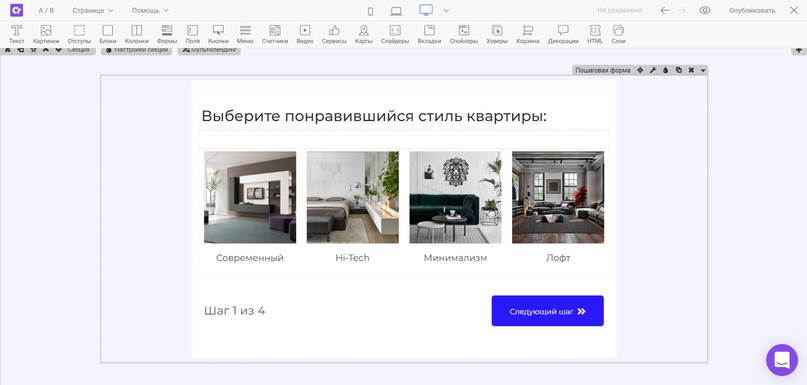Image resolution: width=807 pixels, height=385 pixels.
Task: Open Настройки секции tab
Action: coord(136,50)
